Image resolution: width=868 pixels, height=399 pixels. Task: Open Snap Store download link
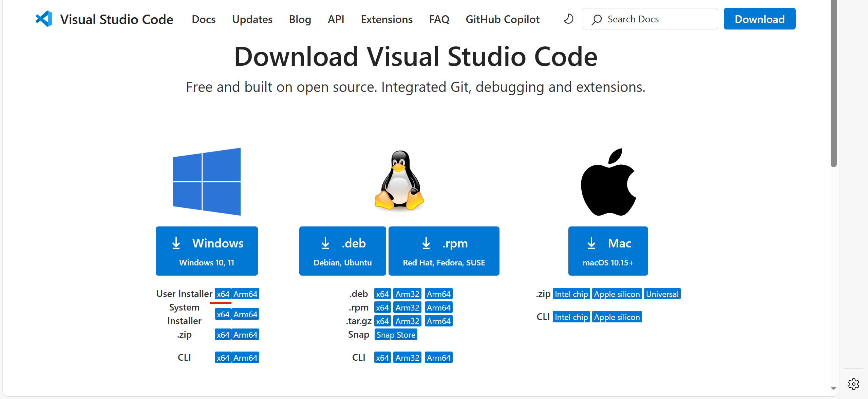396,334
